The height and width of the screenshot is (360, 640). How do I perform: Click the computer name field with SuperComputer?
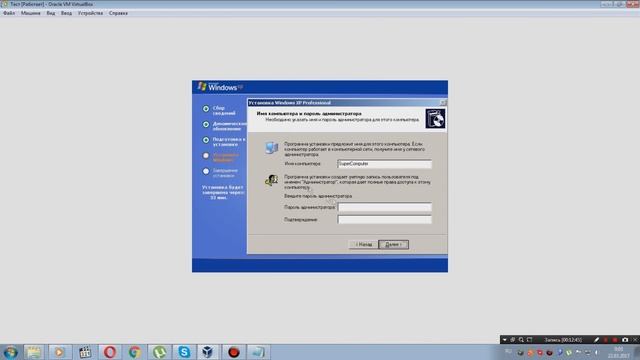384,164
